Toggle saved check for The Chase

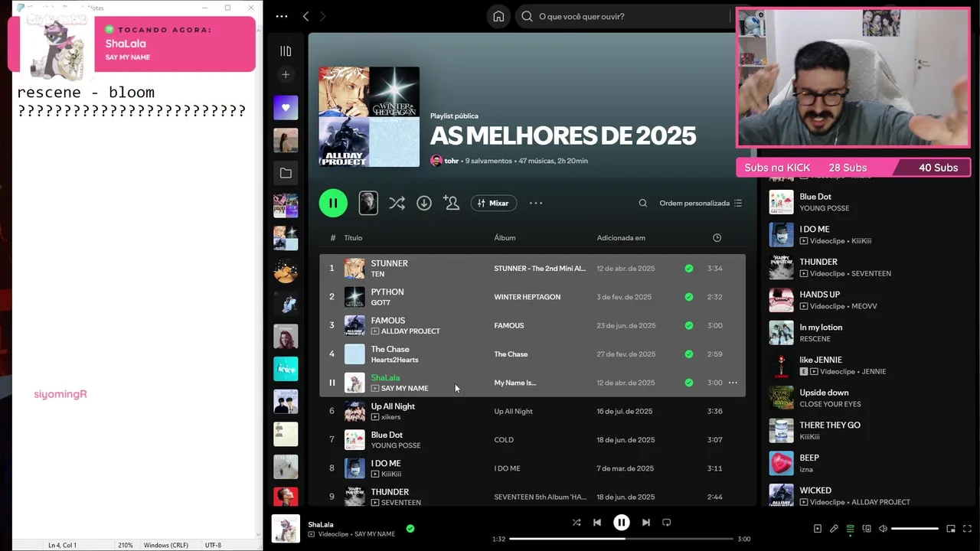point(689,354)
